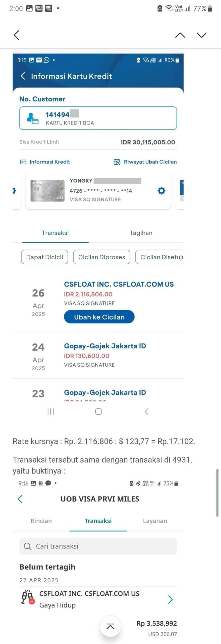
Task: Jump to previous item with up chevron
Action: (x=180, y=35)
